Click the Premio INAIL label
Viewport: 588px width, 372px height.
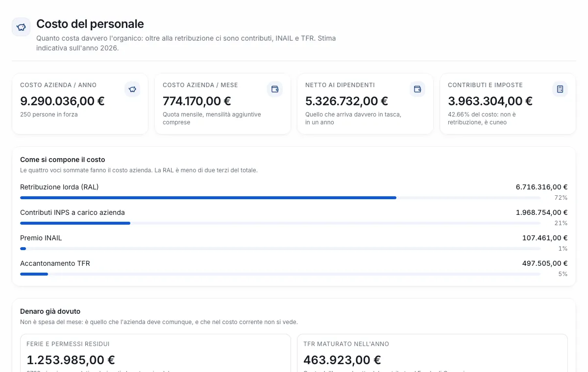[x=41, y=238]
